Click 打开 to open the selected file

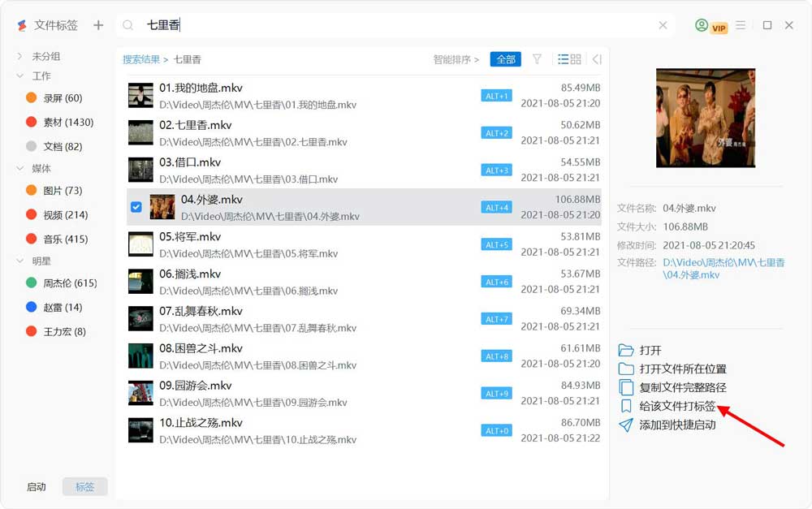pos(650,351)
